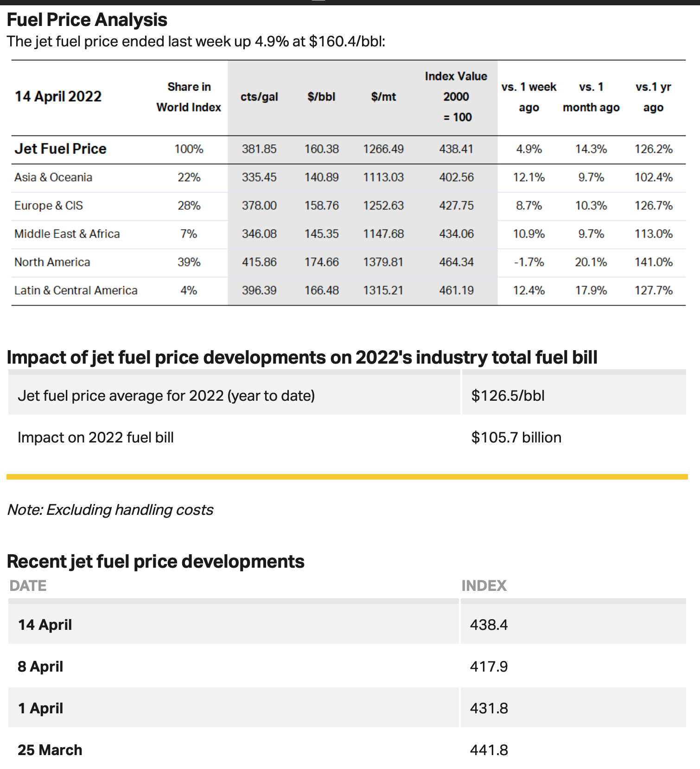Click the North America value 174.66
700x769 pixels.
click(321, 262)
